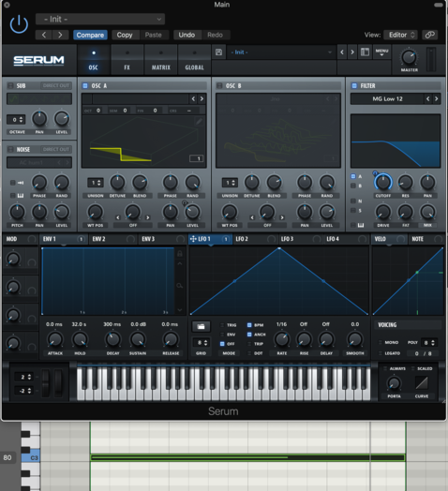Click the OSC A waveform edit pencil
This screenshot has height=491, width=448.
(x=199, y=122)
